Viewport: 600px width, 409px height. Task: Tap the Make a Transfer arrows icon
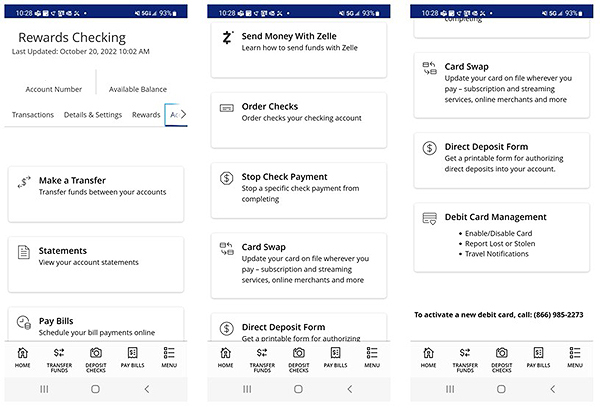24,182
